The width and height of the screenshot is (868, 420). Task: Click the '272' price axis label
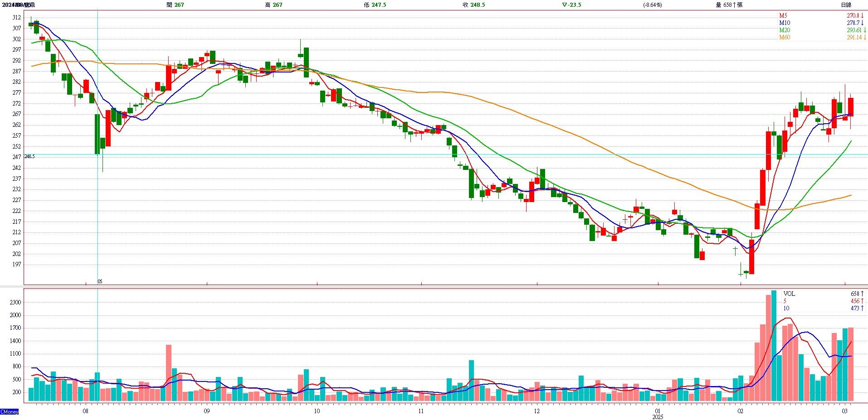pos(17,104)
